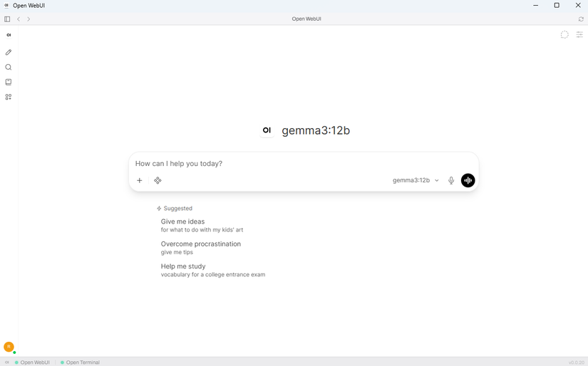Click the plus attach icon
Screen dimensions: 588x366
(x=140, y=181)
